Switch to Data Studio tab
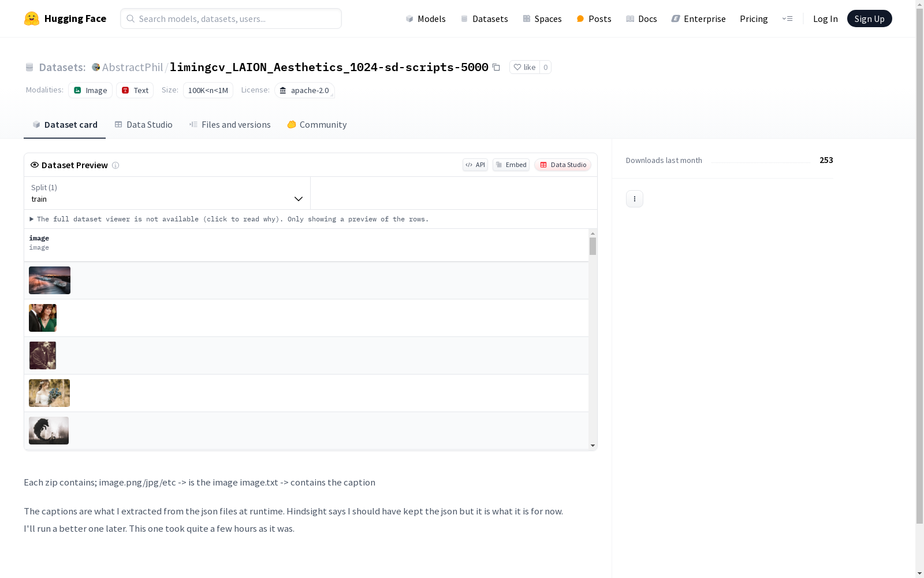The width and height of the screenshot is (924, 578). point(143,124)
